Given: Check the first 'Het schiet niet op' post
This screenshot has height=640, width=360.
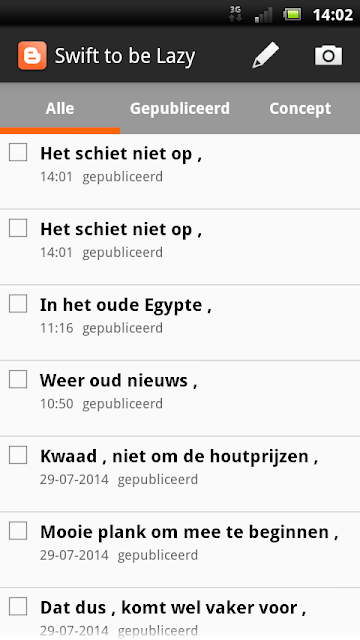Looking at the screenshot, I should pos(18,152).
